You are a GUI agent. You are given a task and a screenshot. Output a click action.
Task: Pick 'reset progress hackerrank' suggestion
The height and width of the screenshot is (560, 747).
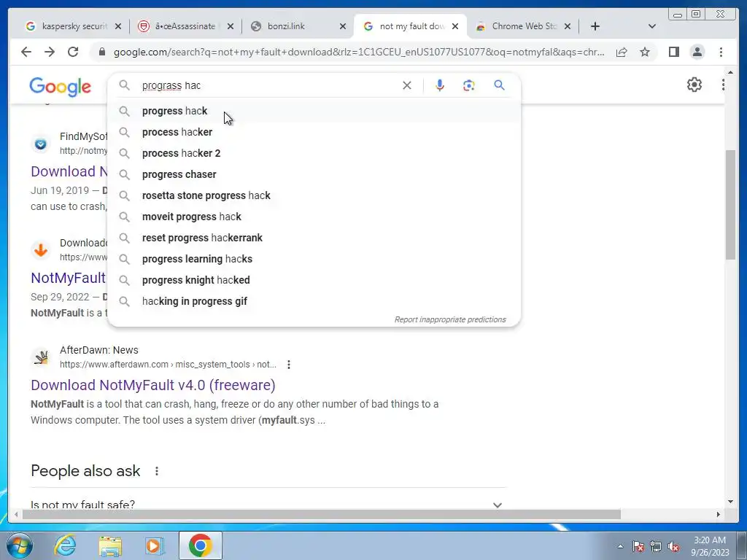[314, 238]
